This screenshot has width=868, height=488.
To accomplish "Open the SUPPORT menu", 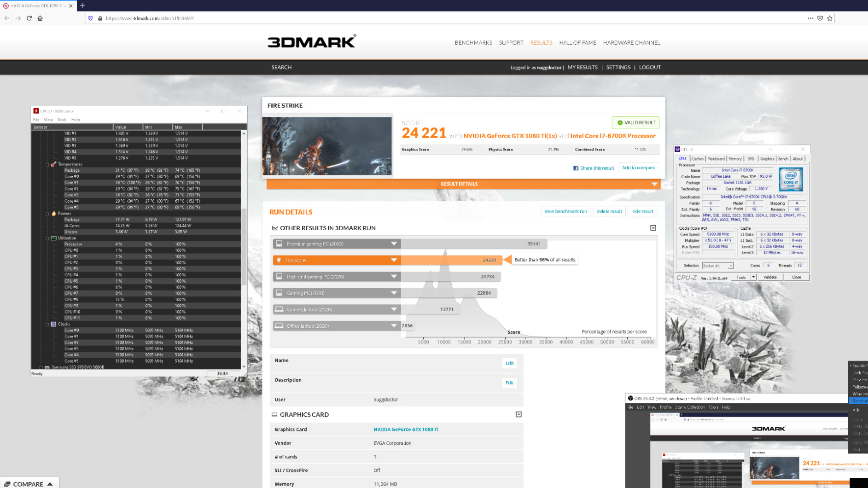I will coord(511,43).
